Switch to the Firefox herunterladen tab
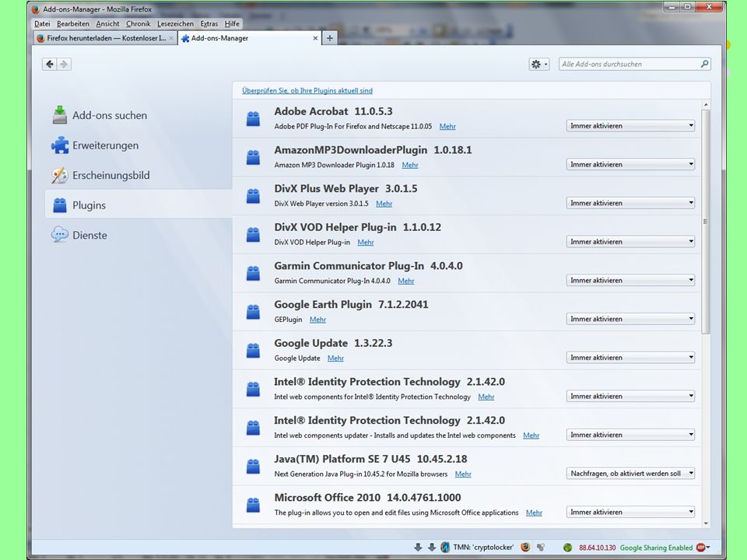This screenshot has height=560, width=747. pyautogui.click(x=105, y=38)
